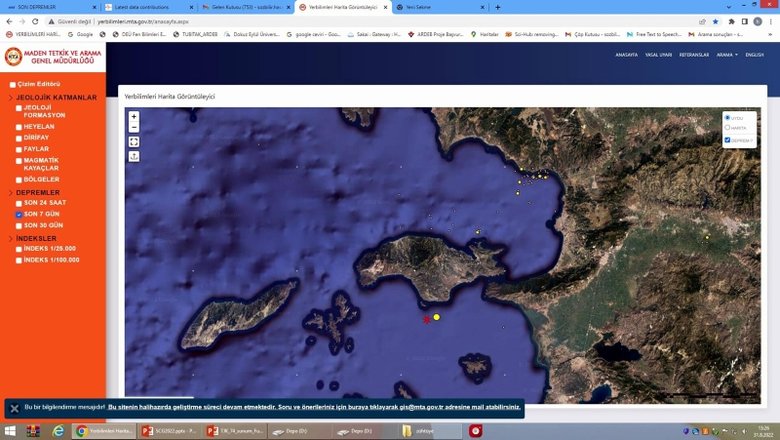The image size is (780, 440).
Task: Switch to Yeni Sekme tab
Action: (440, 7)
